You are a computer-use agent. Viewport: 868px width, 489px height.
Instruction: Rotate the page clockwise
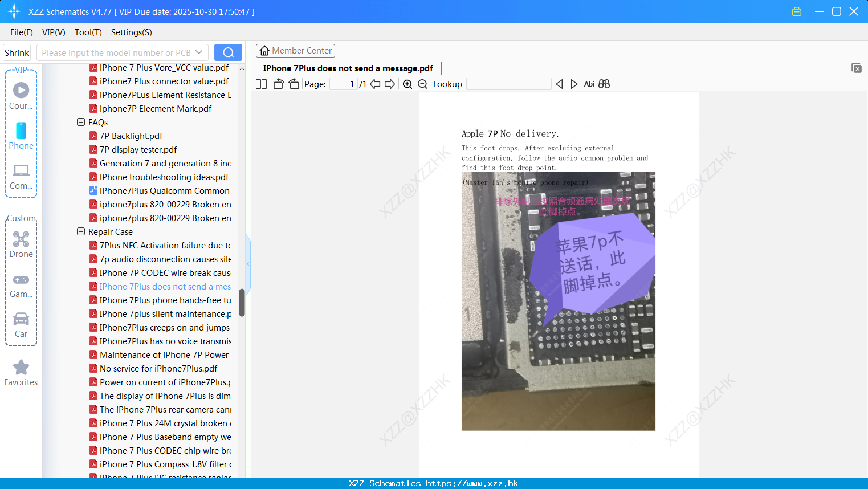tap(294, 84)
